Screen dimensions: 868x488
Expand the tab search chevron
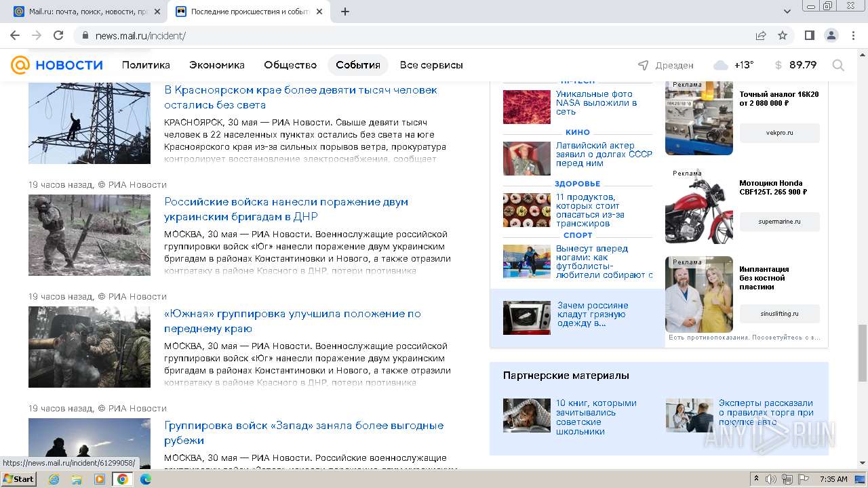point(787,12)
